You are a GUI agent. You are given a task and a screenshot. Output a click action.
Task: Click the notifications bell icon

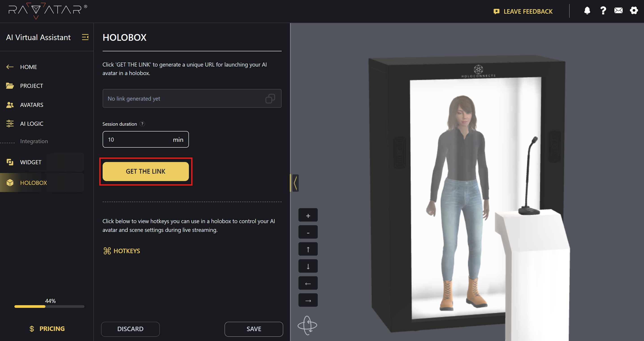click(x=587, y=11)
